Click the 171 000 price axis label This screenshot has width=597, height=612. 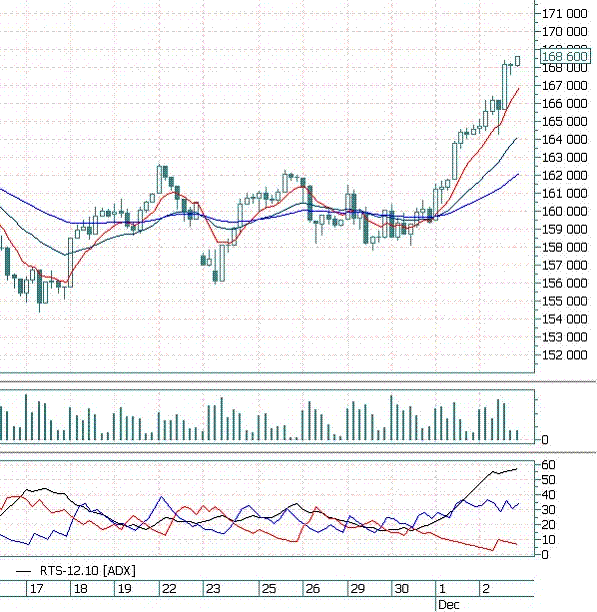(x=565, y=14)
